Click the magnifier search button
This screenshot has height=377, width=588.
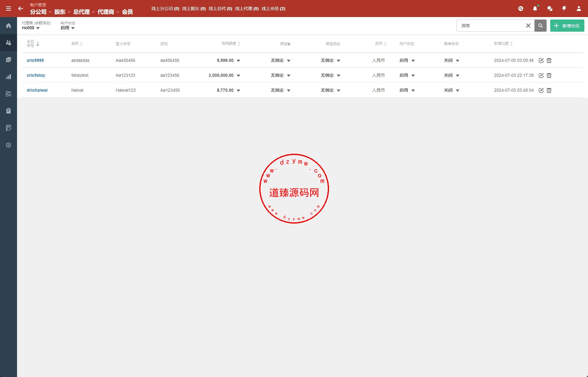pos(541,26)
